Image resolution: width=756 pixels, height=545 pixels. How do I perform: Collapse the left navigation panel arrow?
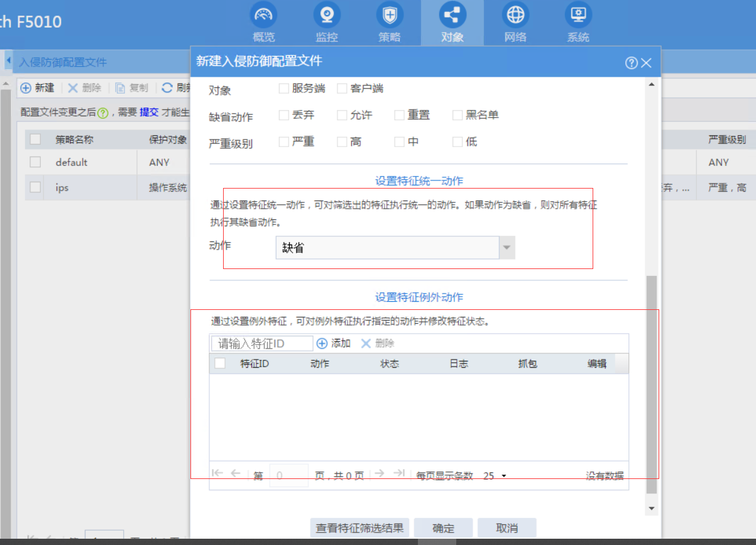tap(9, 61)
